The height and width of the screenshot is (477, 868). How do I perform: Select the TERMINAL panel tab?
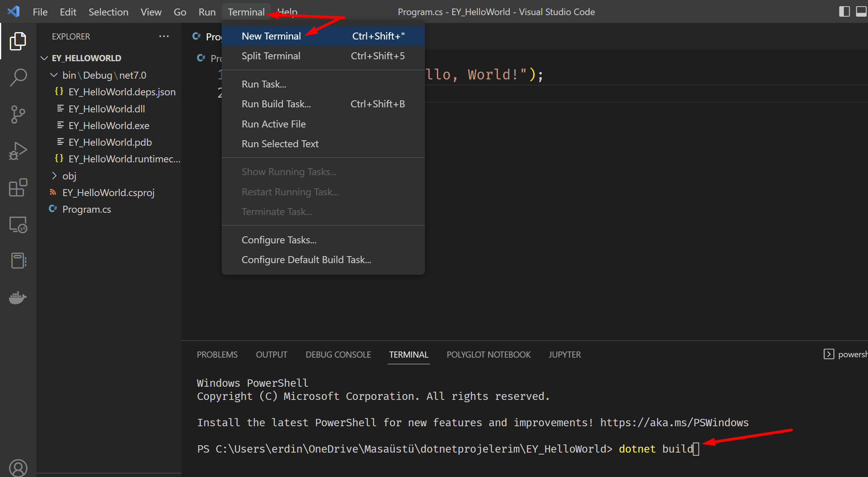(409, 355)
